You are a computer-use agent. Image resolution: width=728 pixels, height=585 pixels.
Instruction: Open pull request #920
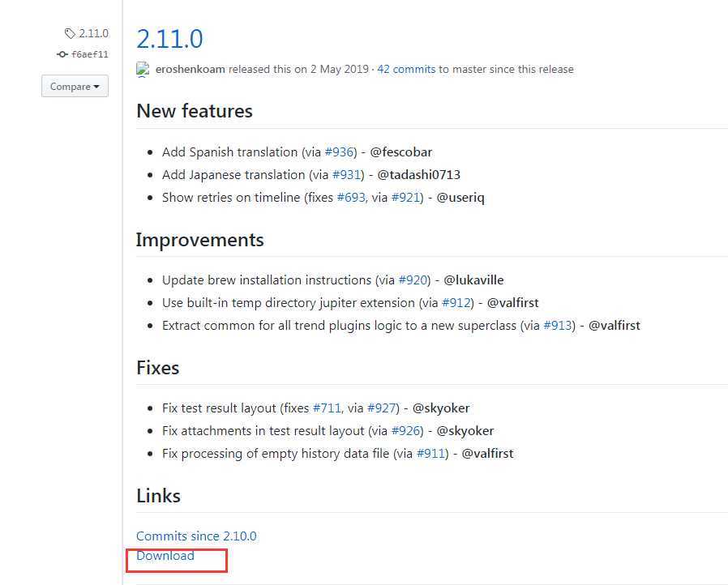pyautogui.click(x=413, y=280)
